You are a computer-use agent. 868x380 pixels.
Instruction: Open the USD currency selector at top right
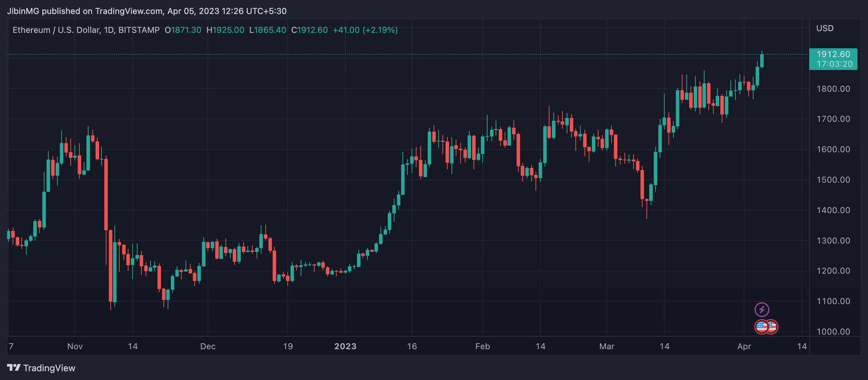point(825,28)
